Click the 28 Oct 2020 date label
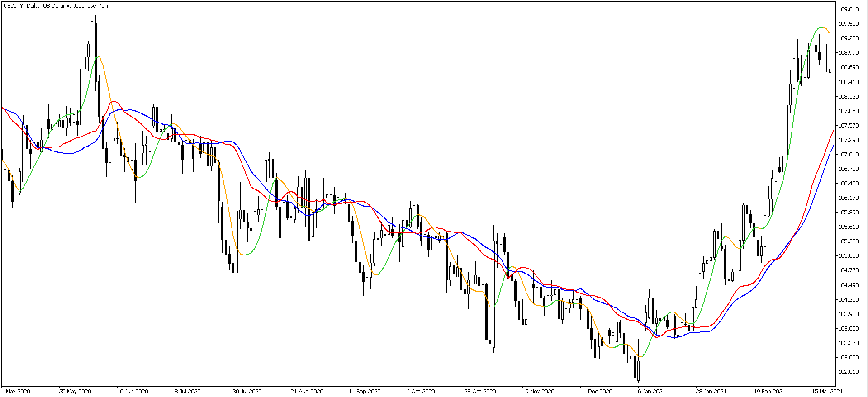 (x=480, y=391)
